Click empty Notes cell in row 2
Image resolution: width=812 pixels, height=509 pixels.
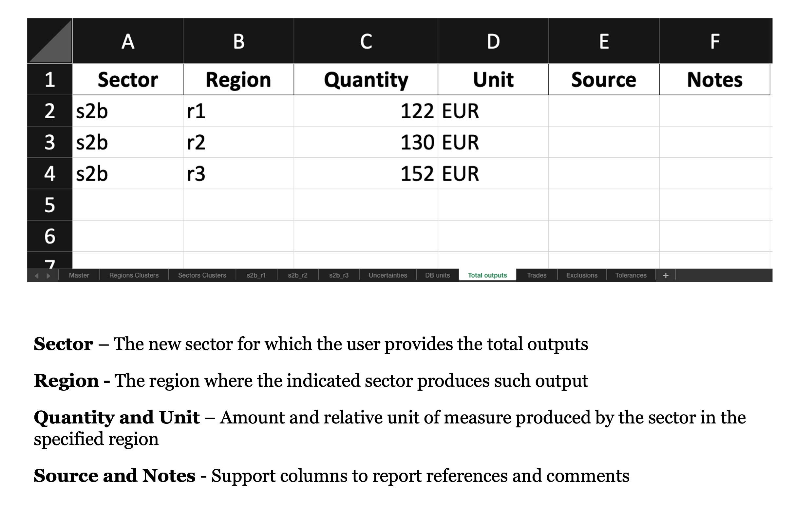click(714, 111)
